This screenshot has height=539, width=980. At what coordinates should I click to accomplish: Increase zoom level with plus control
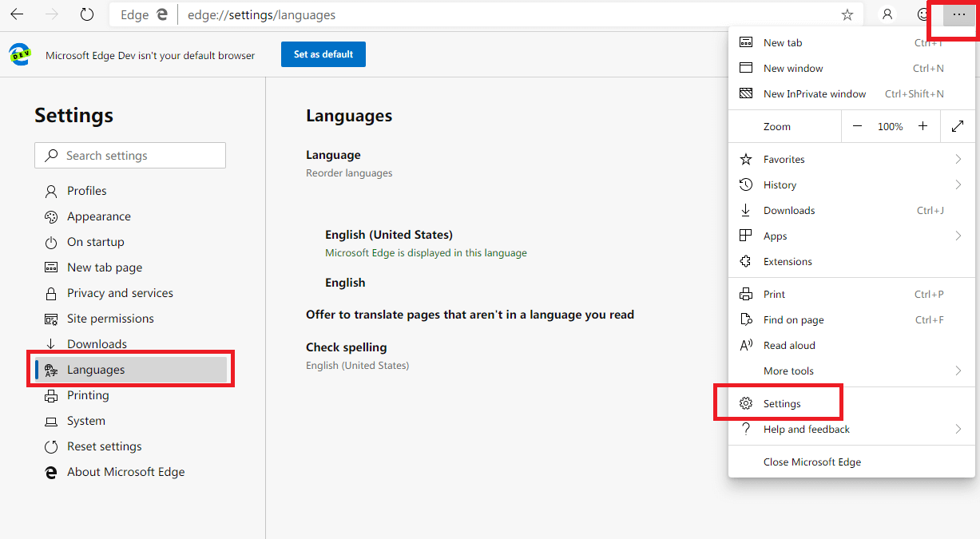922,125
